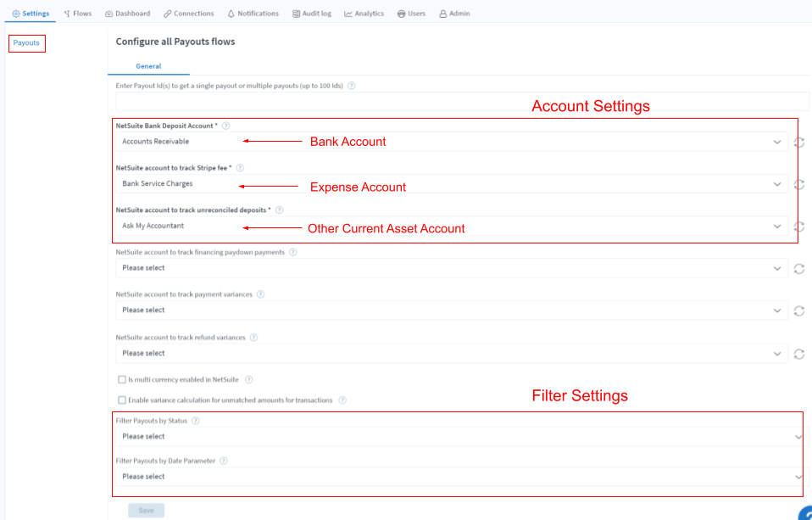Select Payouts in the left sidebar
812x520 pixels.
pyautogui.click(x=26, y=43)
